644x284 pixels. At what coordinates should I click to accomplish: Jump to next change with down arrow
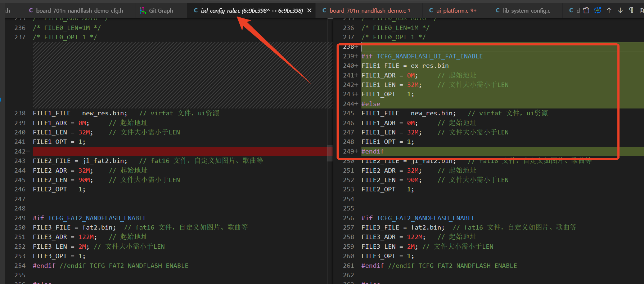pos(620,10)
